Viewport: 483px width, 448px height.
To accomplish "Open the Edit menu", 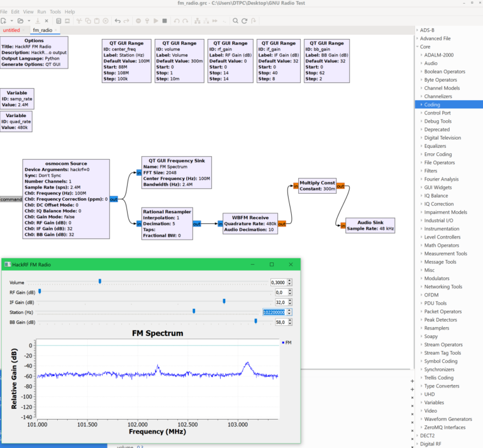I will pyautogui.click(x=15, y=12).
